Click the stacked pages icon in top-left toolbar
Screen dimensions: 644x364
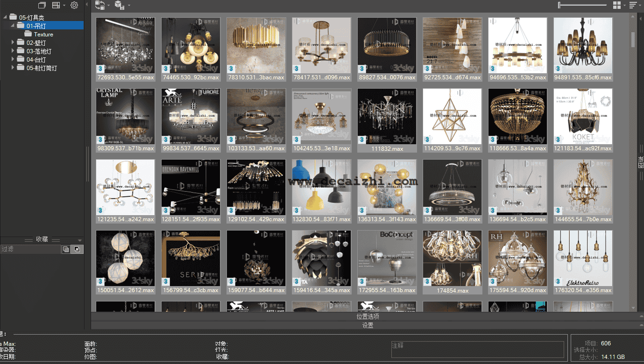(x=42, y=5)
